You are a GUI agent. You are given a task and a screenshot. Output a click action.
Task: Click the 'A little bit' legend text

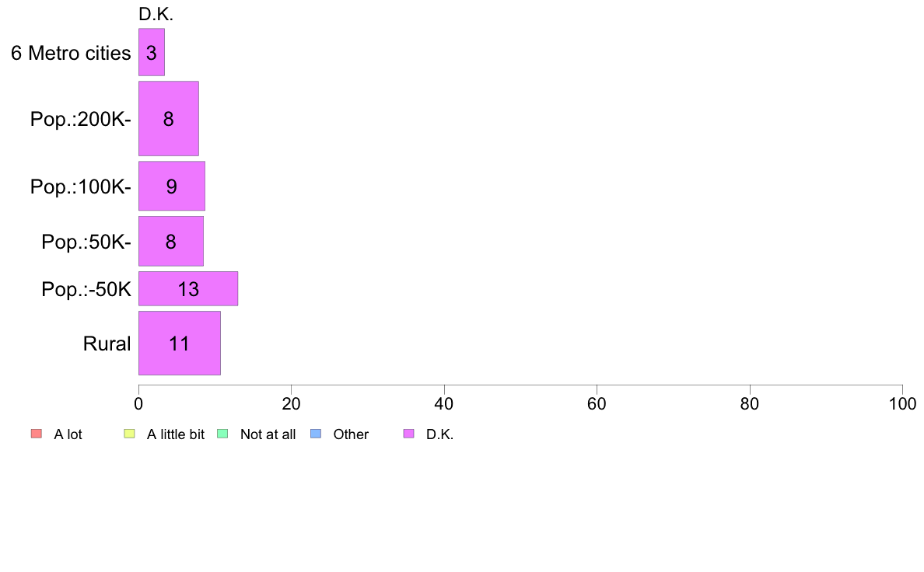coord(176,434)
